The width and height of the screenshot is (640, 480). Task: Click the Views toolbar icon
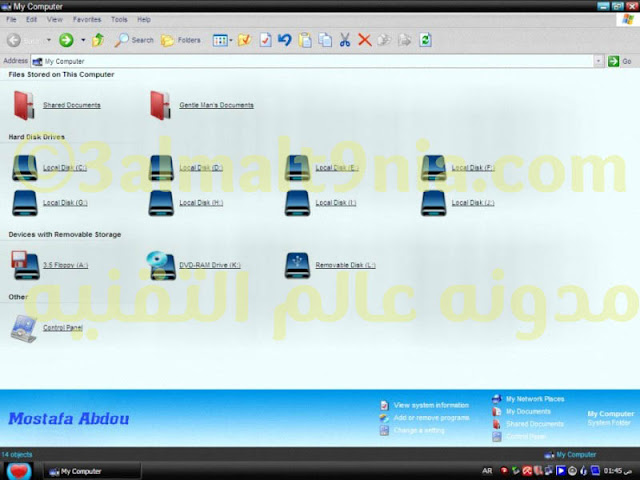[220, 40]
